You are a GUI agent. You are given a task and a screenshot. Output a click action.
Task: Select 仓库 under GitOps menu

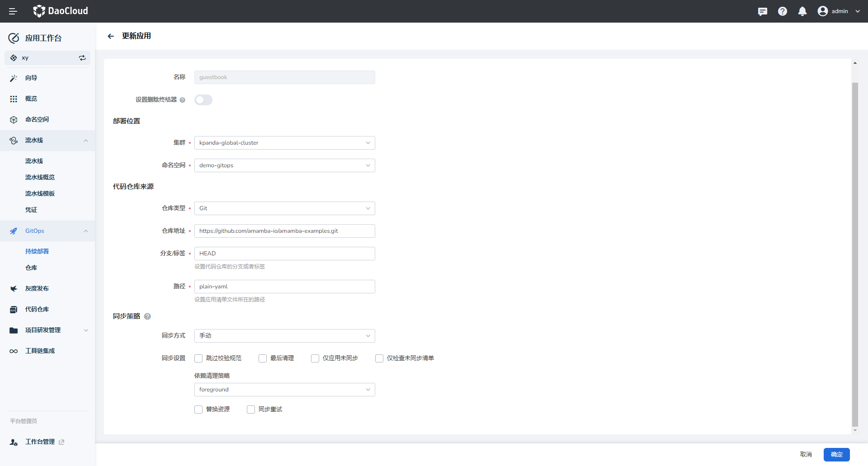31,268
